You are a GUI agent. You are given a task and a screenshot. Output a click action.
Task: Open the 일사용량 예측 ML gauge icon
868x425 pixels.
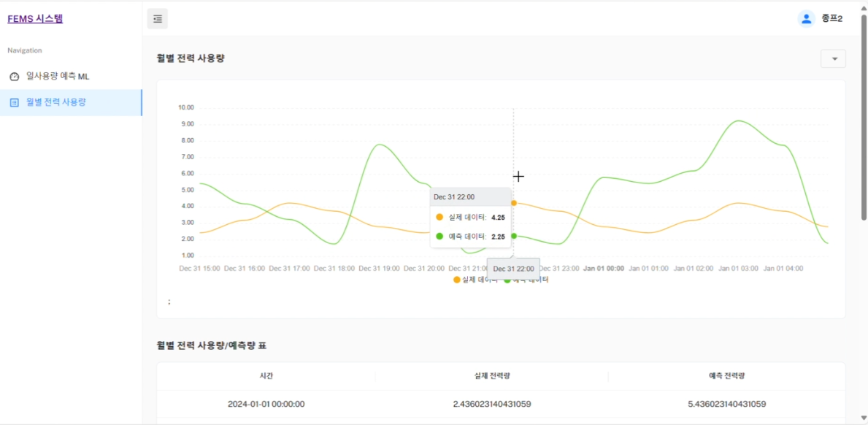point(13,74)
